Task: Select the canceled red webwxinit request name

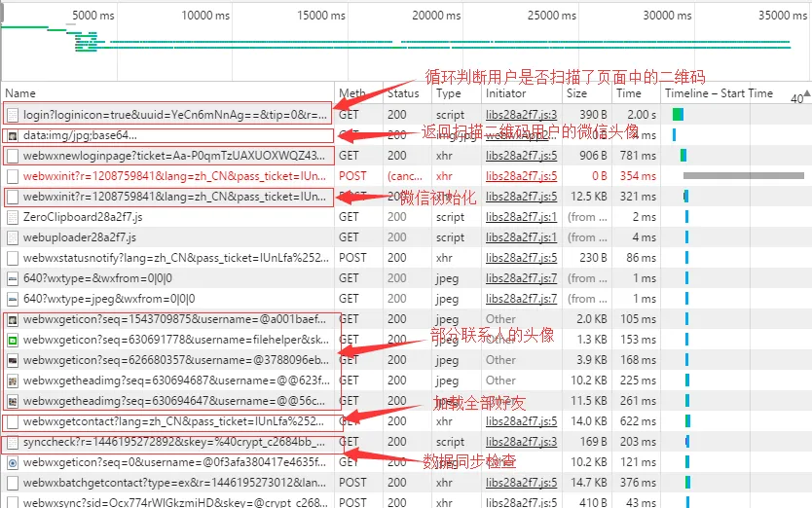Action: tap(174, 176)
